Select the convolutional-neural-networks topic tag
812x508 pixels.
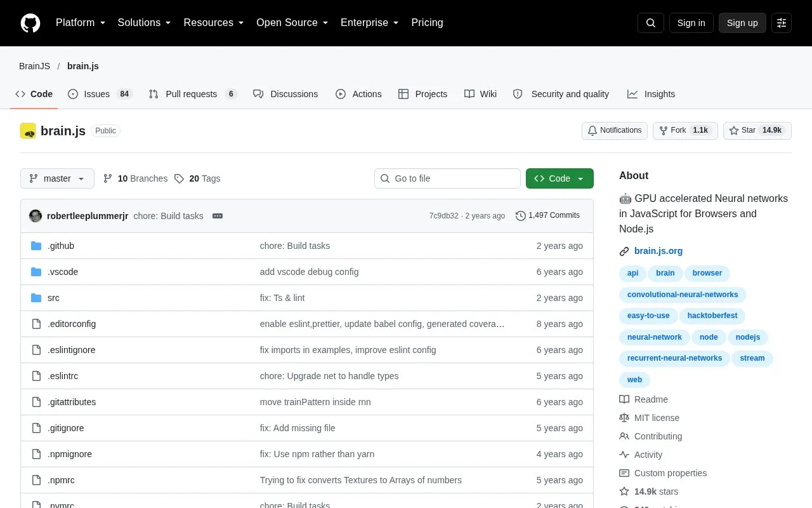pos(683,295)
